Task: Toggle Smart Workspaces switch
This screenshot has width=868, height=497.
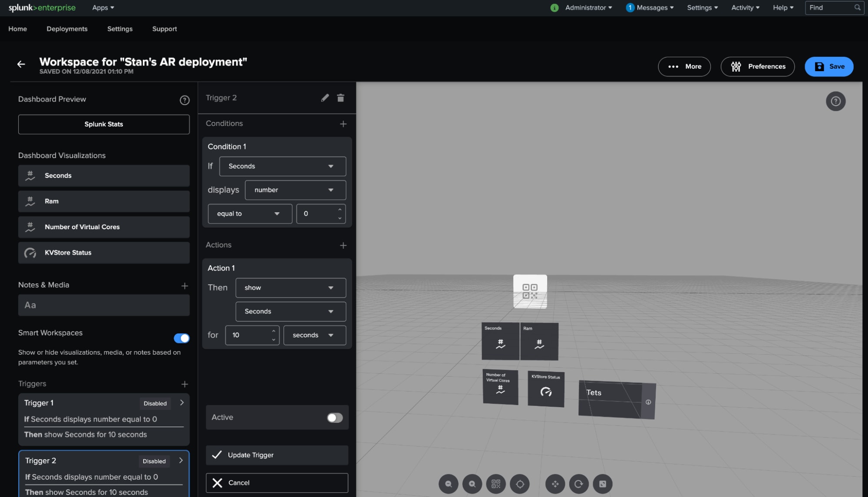Action: 182,338
